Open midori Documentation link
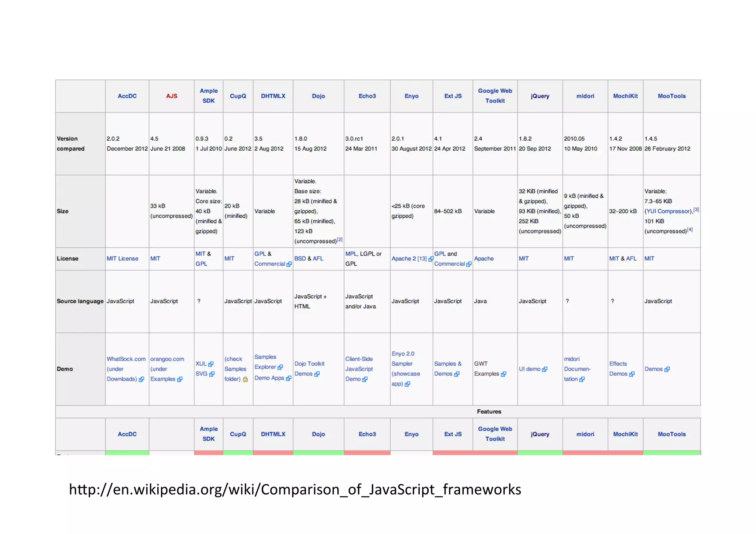756x534 pixels. pos(577,369)
